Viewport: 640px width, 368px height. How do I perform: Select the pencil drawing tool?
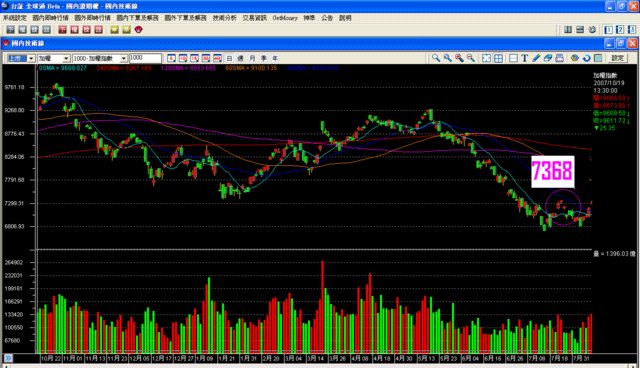click(536, 58)
